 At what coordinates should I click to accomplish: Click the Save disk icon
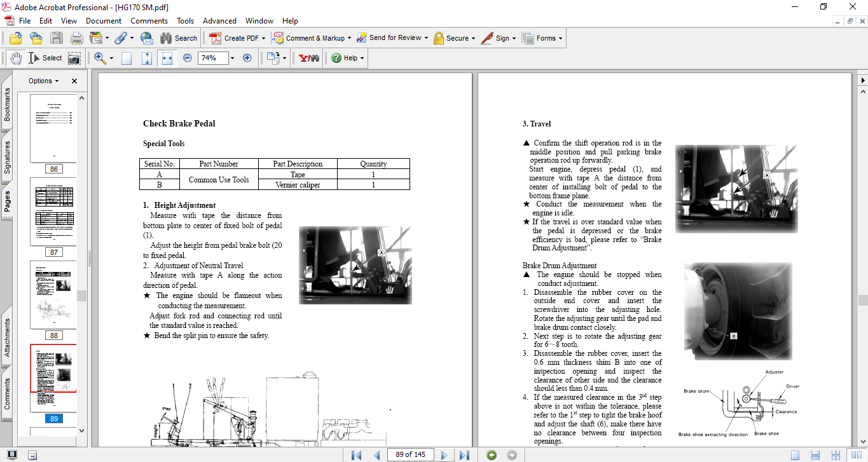click(57, 38)
